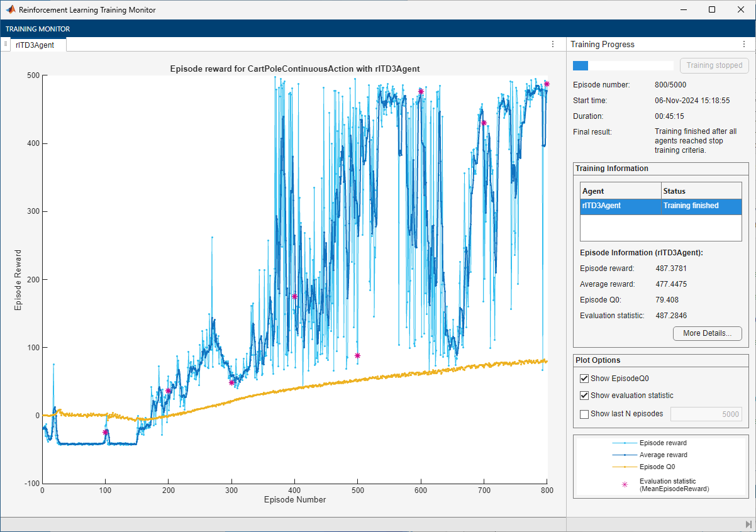Click the last N episodes number field

tap(706, 414)
